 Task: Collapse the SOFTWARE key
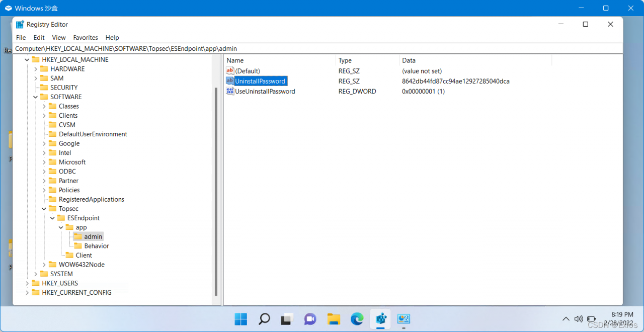(36, 97)
